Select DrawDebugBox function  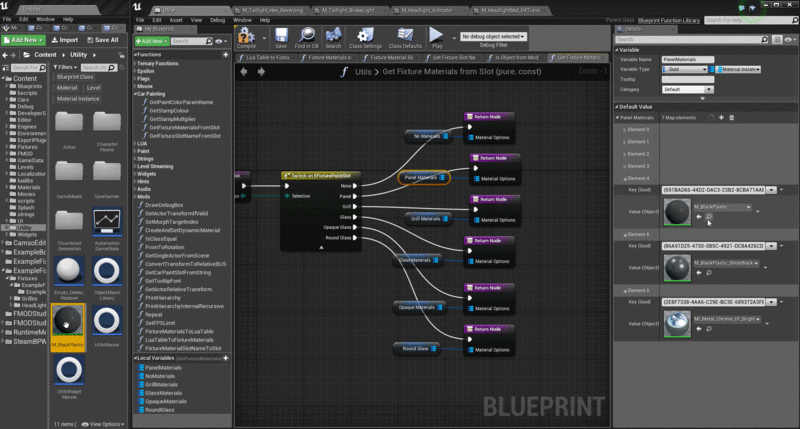pyautogui.click(x=164, y=205)
